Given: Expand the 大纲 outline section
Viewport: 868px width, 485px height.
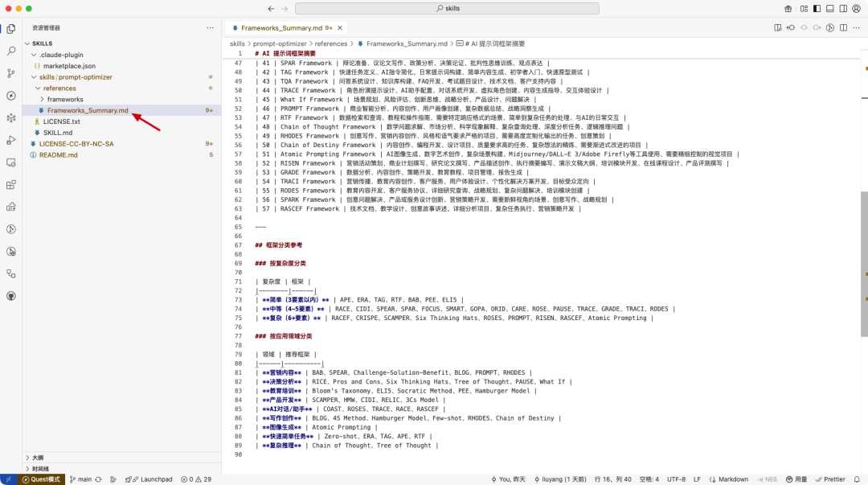Looking at the screenshot, I should [x=38, y=457].
